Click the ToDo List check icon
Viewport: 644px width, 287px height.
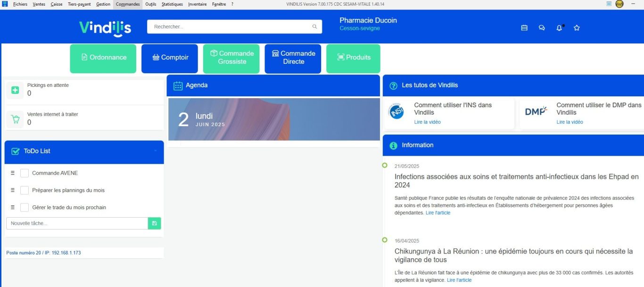[15, 151]
